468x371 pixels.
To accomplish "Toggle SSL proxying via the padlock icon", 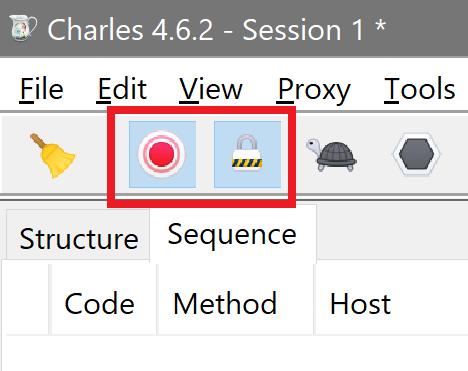I will [x=247, y=154].
